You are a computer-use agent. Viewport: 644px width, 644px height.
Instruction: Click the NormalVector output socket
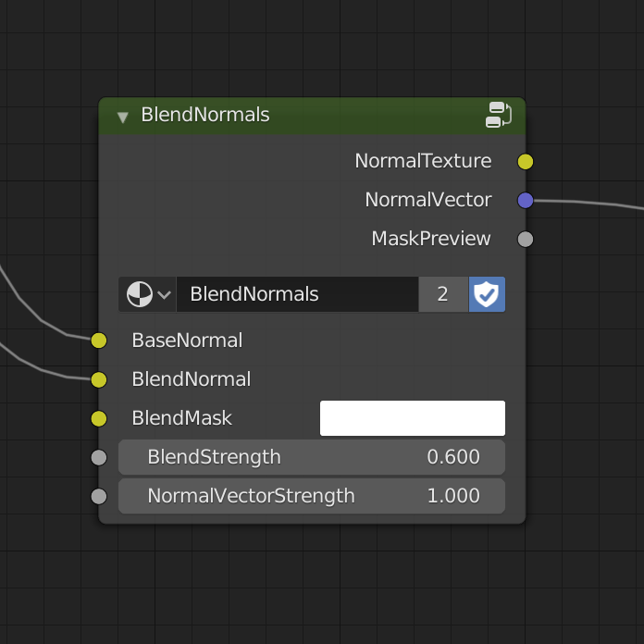(526, 200)
